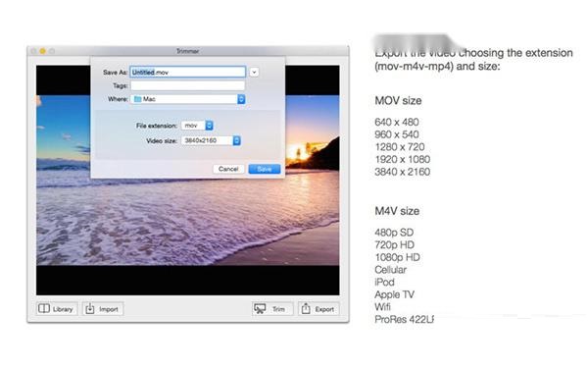Open the Where location dropdown
The width and height of the screenshot is (588, 368).
[187, 99]
